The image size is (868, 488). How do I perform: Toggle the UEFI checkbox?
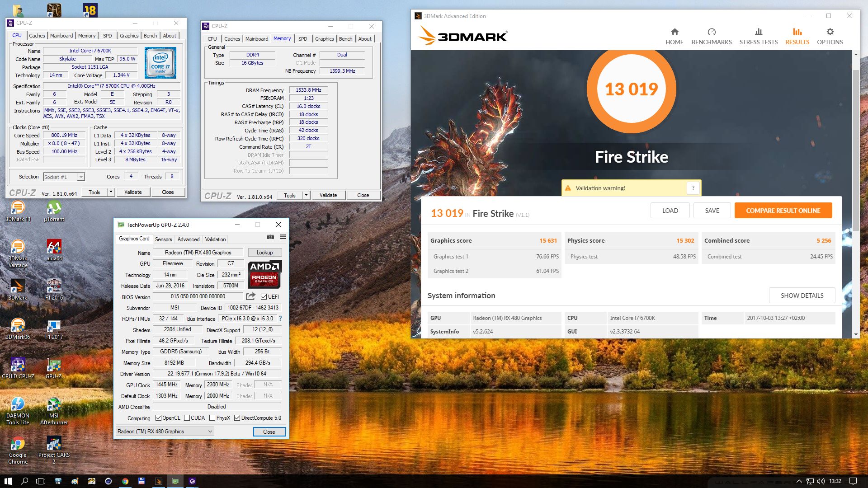pos(264,297)
